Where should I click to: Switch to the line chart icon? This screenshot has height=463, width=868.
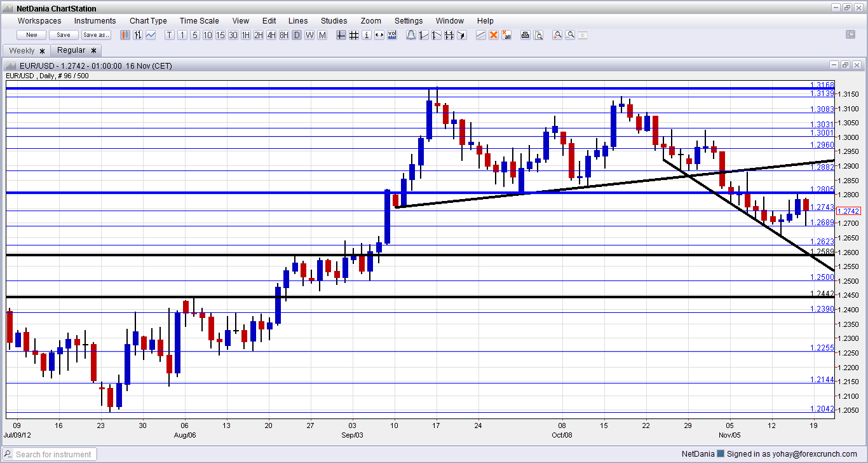[151, 35]
